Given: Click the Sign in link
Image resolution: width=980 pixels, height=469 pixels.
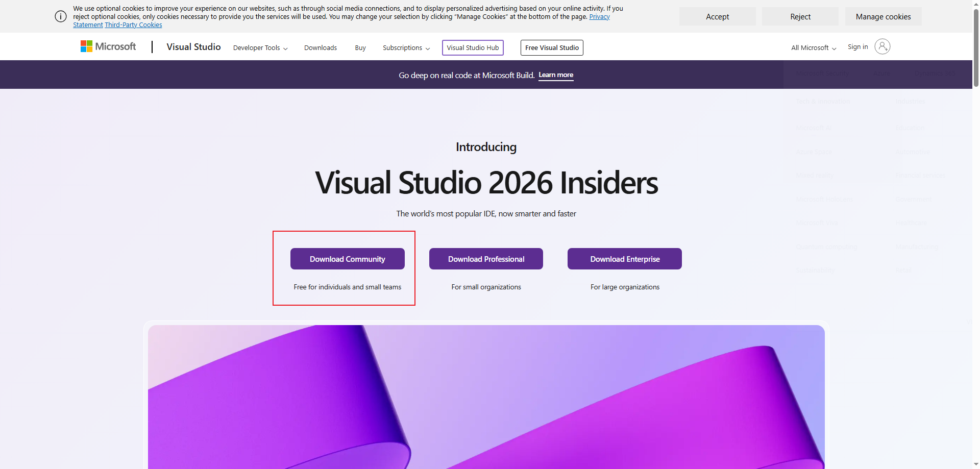Looking at the screenshot, I should click(x=857, y=46).
